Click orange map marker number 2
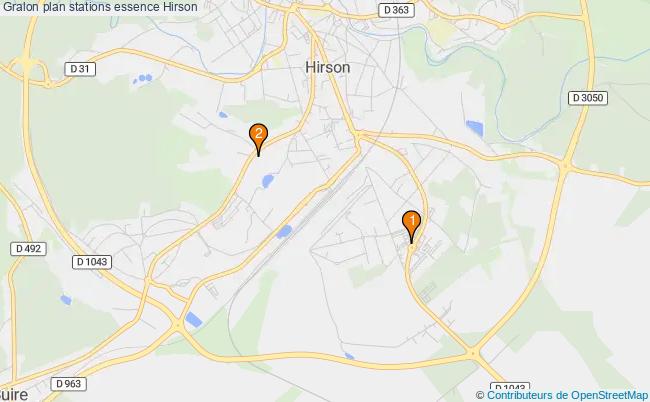The image size is (650, 402). point(258,139)
